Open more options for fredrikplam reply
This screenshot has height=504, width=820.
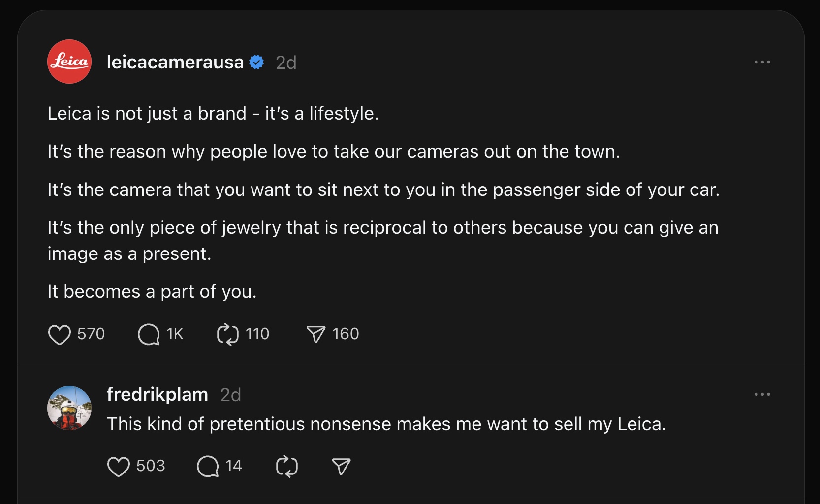click(762, 394)
